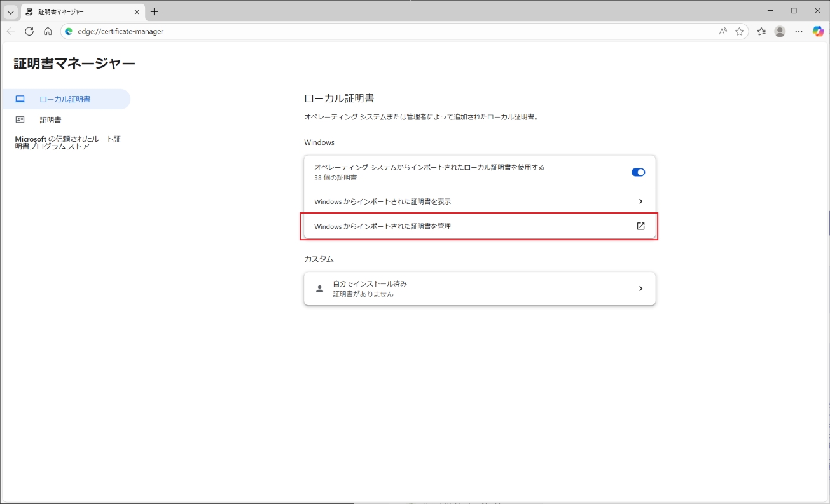Add this page to favorites star icon
The height and width of the screenshot is (504, 830).
pyautogui.click(x=739, y=31)
